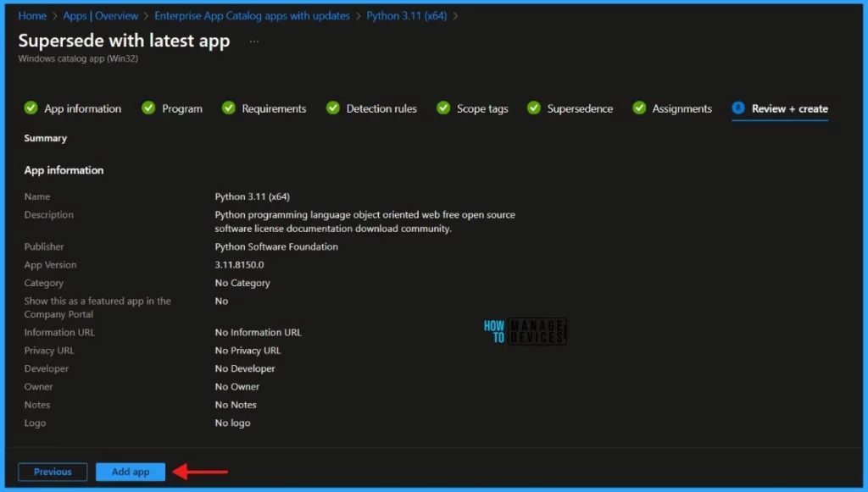Click the chevron separator after the Home breadcrumb
Image resolution: width=868 pixels, height=492 pixels.
point(55,16)
